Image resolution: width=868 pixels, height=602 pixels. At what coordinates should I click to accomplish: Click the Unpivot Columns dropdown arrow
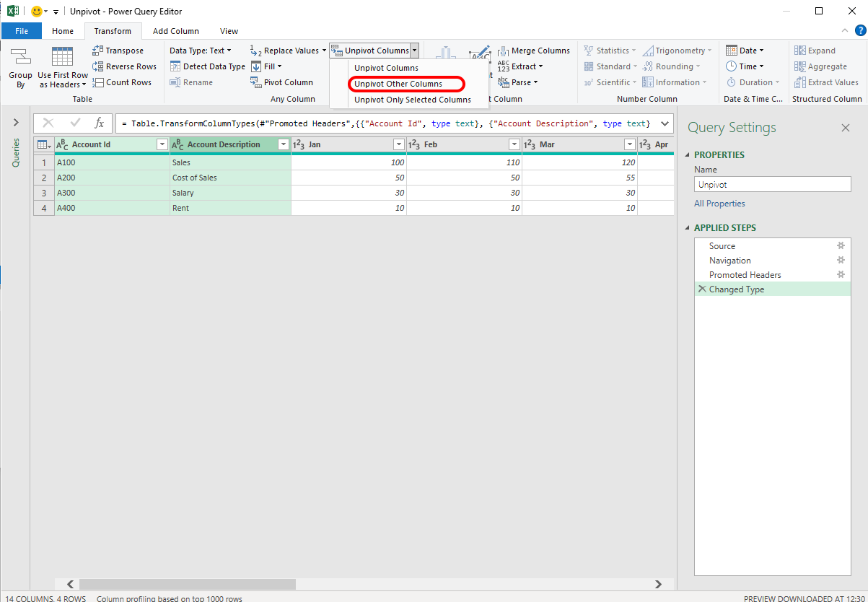414,51
